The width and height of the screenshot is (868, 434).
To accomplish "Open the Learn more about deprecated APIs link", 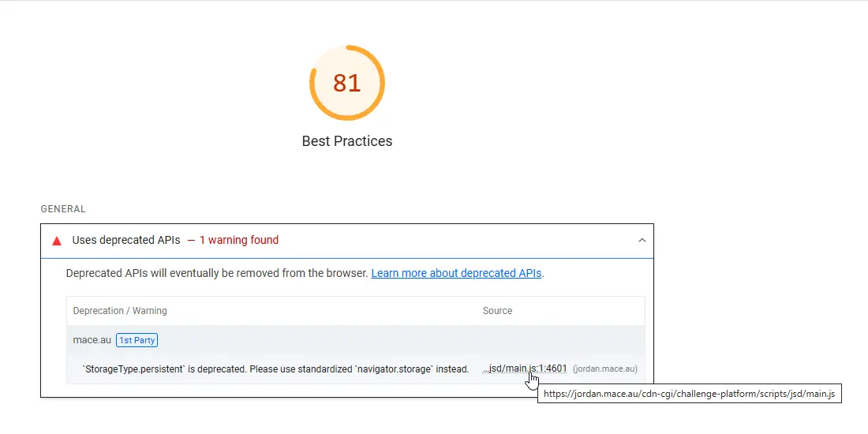I will click(456, 274).
